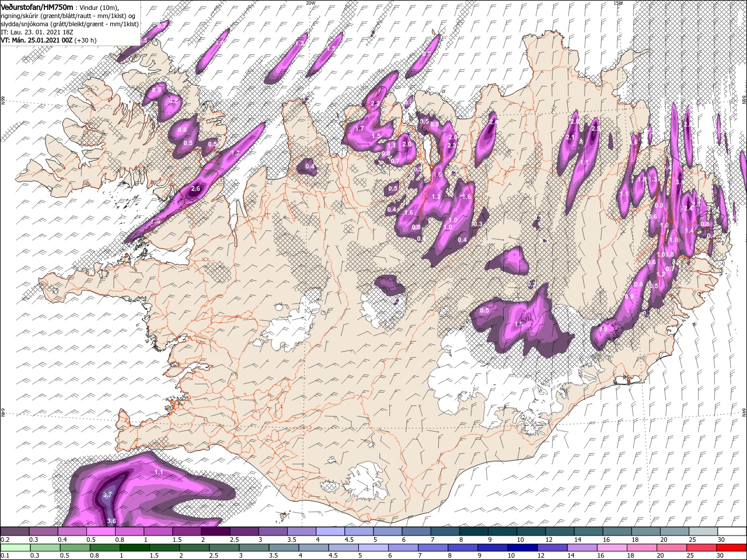
Task: Click the '2.6' precipitation value on the map
Action: (x=196, y=188)
